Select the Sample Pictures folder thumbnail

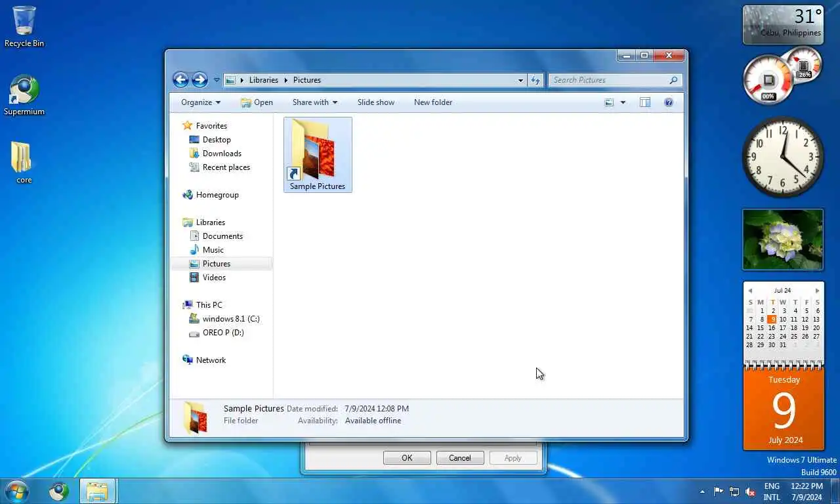(x=318, y=155)
